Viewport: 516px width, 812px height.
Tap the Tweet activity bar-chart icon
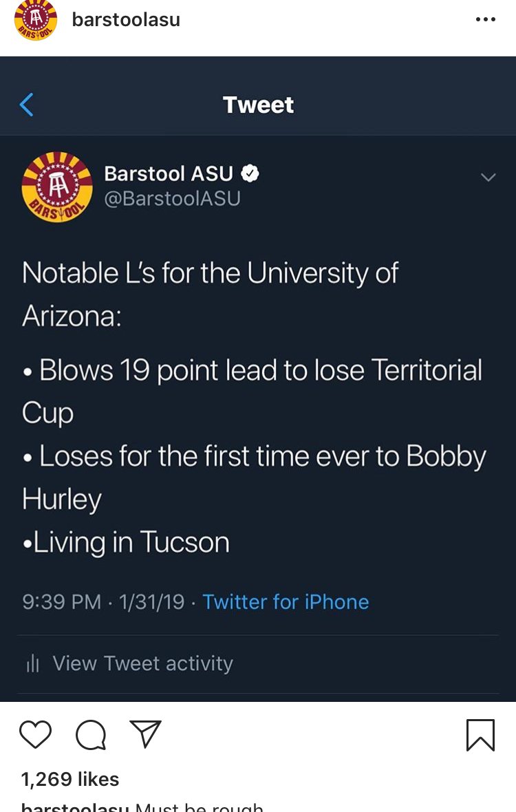(32, 663)
